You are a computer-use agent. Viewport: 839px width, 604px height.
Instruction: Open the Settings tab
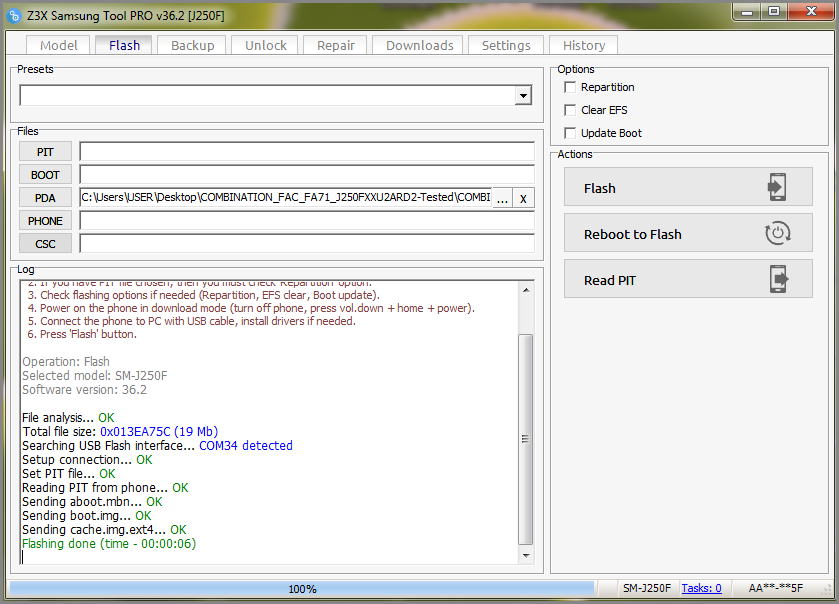(x=506, y=45)
